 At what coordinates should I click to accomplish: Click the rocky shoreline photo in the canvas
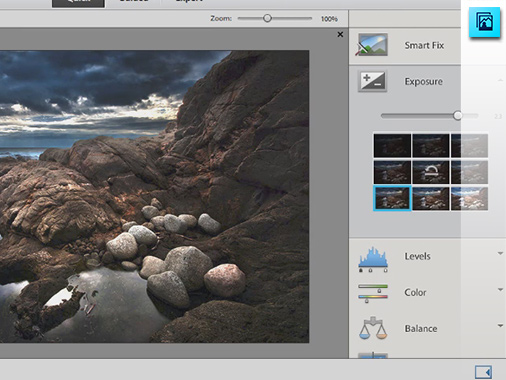click(x=154, y=196)
